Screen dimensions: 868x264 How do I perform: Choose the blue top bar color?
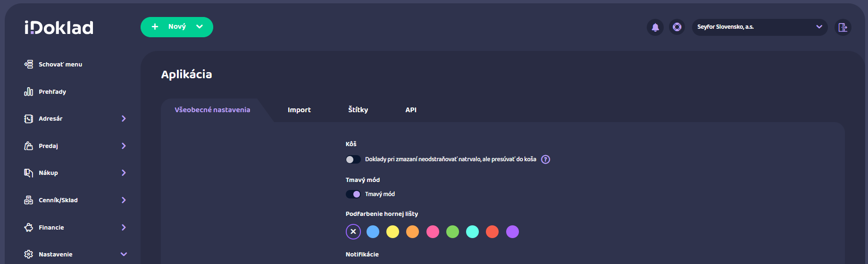[x=373, y=231]
